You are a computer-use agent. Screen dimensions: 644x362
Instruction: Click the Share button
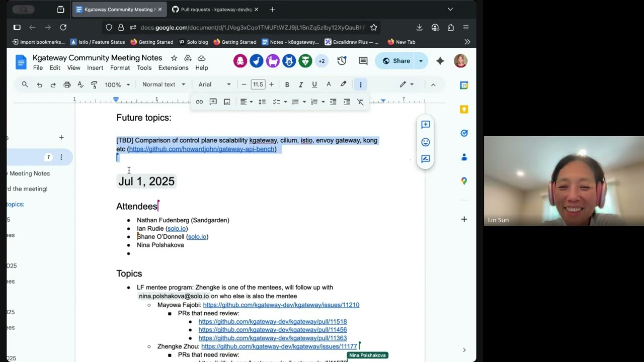coord(395,61)
